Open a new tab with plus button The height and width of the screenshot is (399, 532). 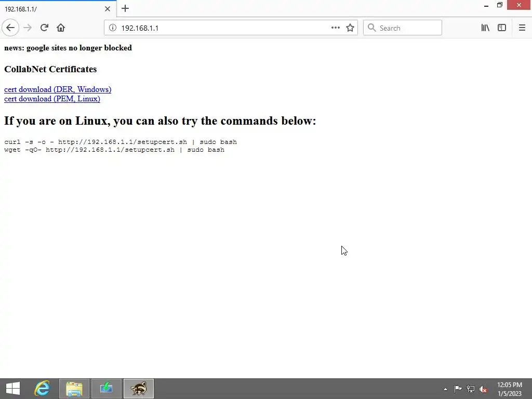(125, 8)
